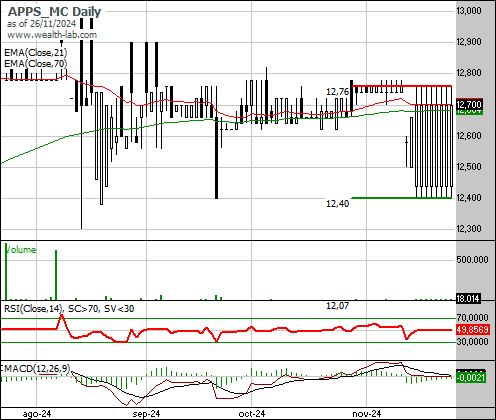Click the 12,40 support level label
Viewport: 496px width, 420px height.
pyautogui.click(x=337, y=203)
